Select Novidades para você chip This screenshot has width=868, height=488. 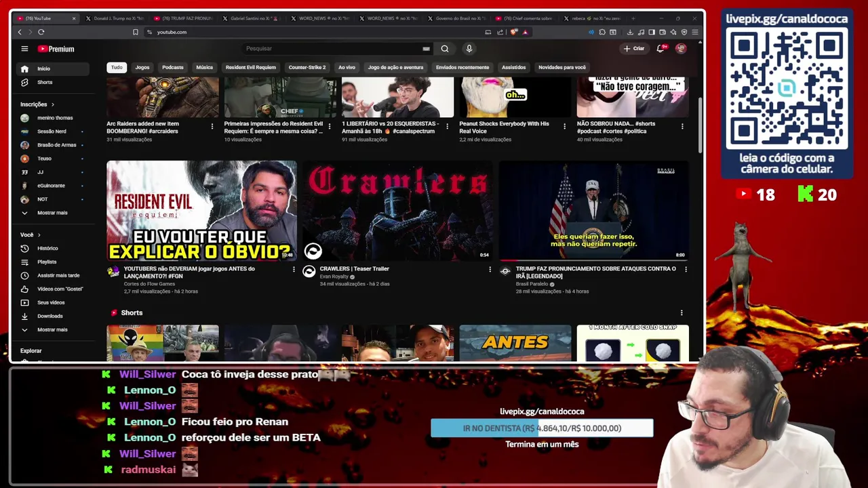562,67
